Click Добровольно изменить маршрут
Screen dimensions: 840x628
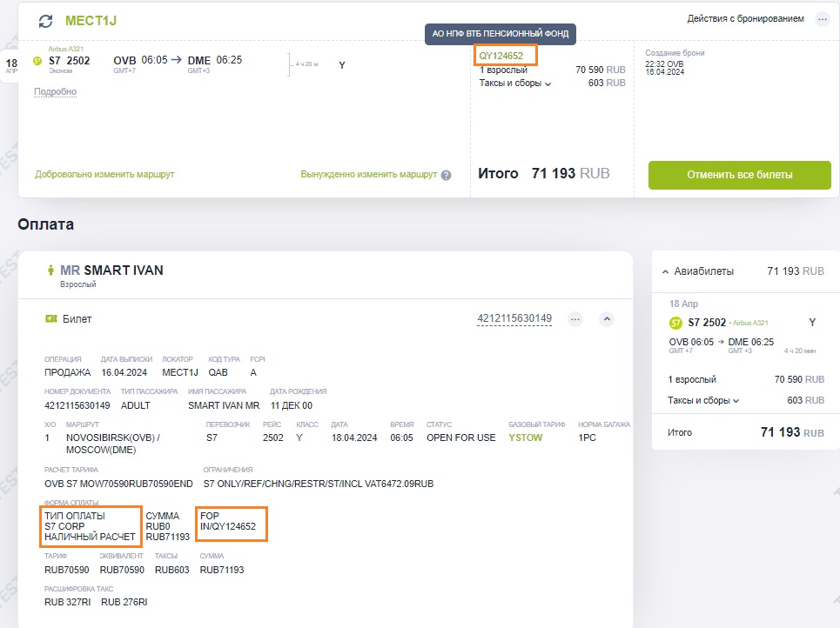pos(104,175)
